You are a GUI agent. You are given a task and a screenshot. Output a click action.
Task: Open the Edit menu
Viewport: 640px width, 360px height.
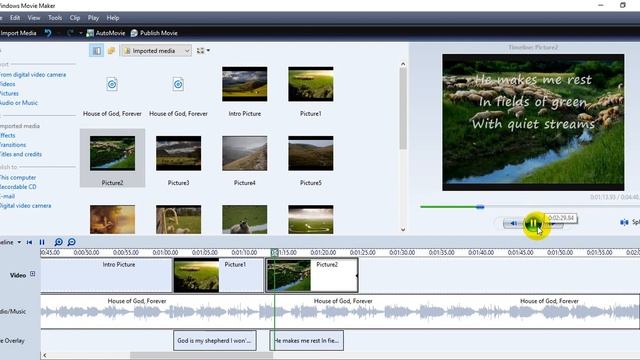(15, 18)
